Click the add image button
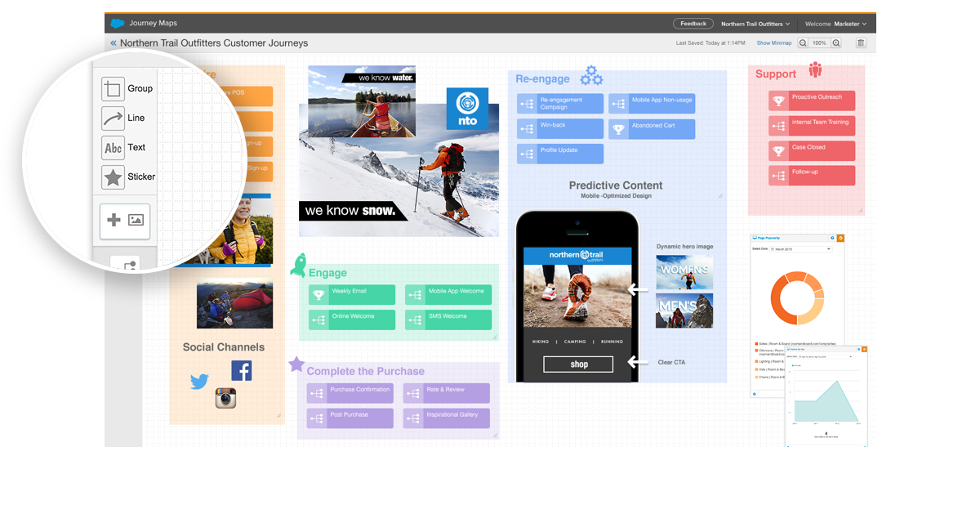The image size is (980, 523). (x=125, y=221)
